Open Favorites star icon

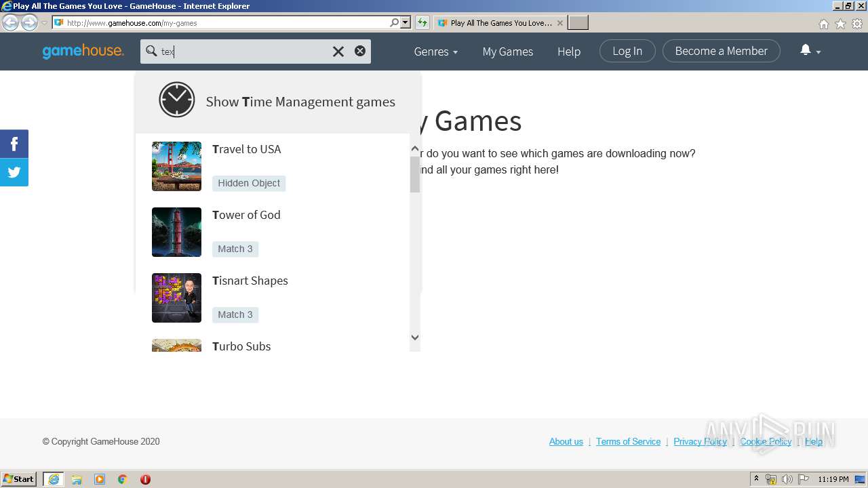coord(840,24)
